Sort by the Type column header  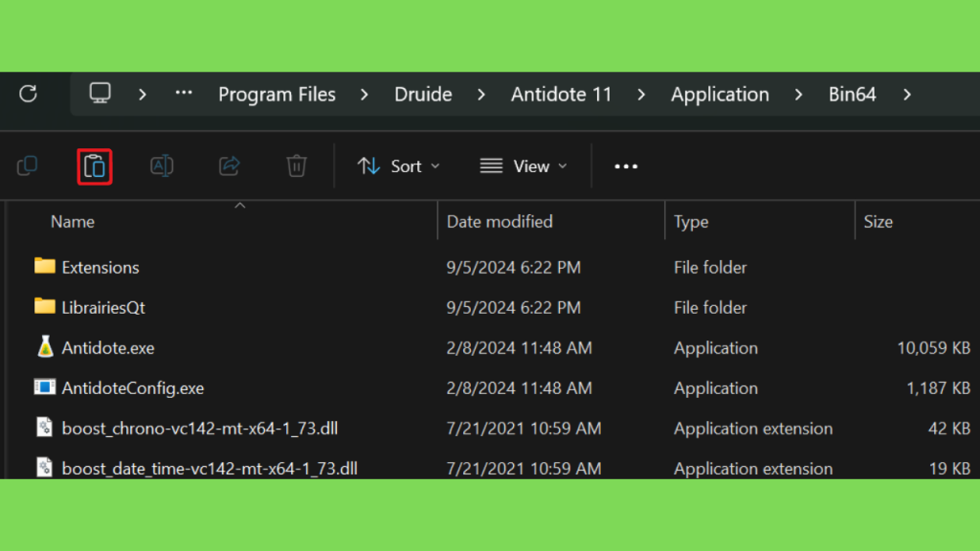pyautogui.click(x=691, y=222)
